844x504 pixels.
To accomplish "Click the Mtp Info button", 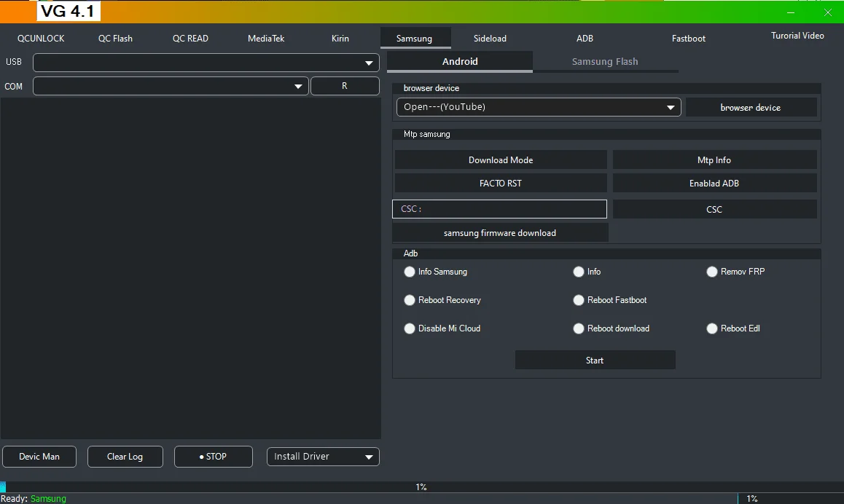I will click(x=714, y=160).
